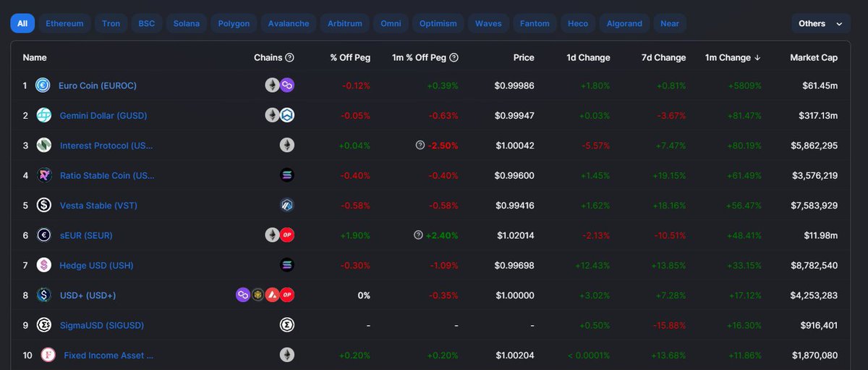The height and width of the screenshot is (370, 868).
Task: Open Gemini Dollar (GUSD) link
Action: click(103, 115)
